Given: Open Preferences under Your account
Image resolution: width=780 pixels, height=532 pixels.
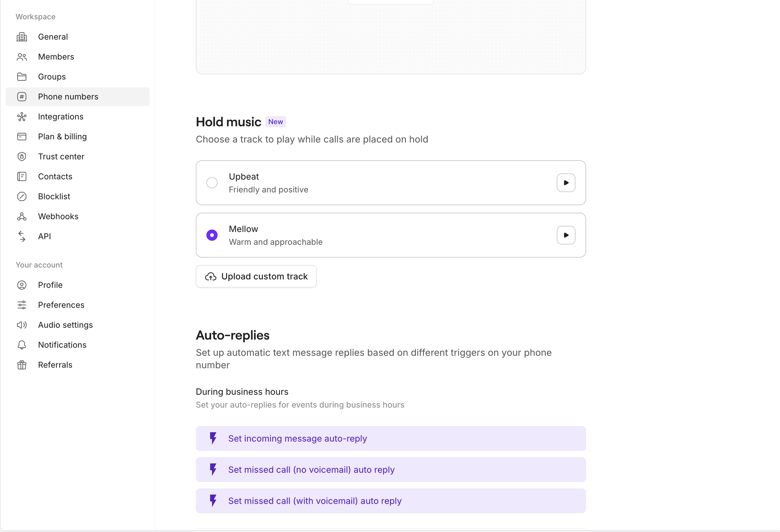Looking at the screenshot, I should 61,305.
